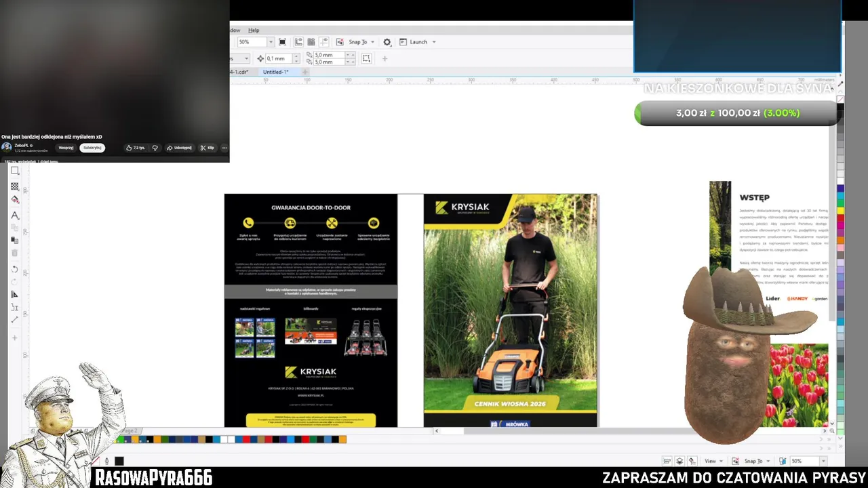Click the right palette scroll-down chevron
Image resolution: width=868 pixels, height=488 pixels.
[840, 439]
